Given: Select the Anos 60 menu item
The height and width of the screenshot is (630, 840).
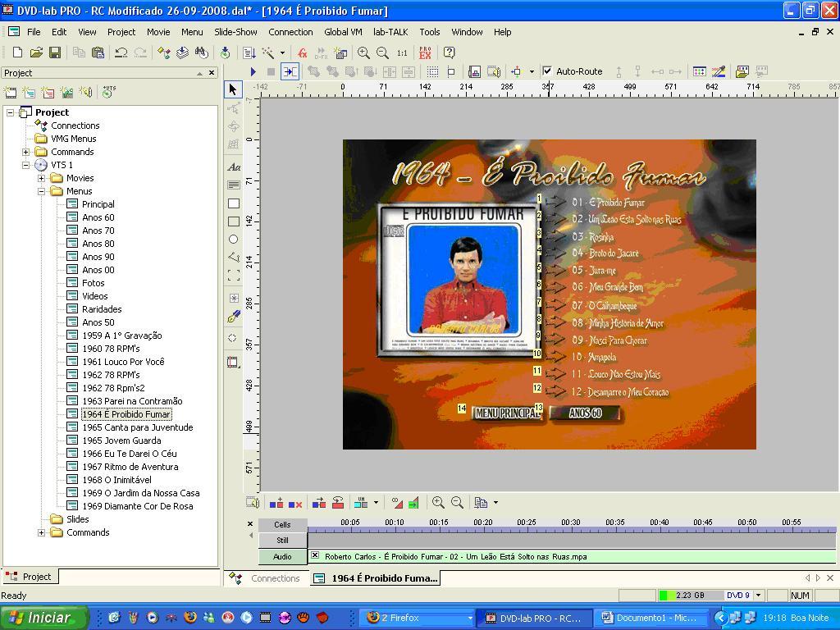Looking at the screenshot, I should [98, 217].
